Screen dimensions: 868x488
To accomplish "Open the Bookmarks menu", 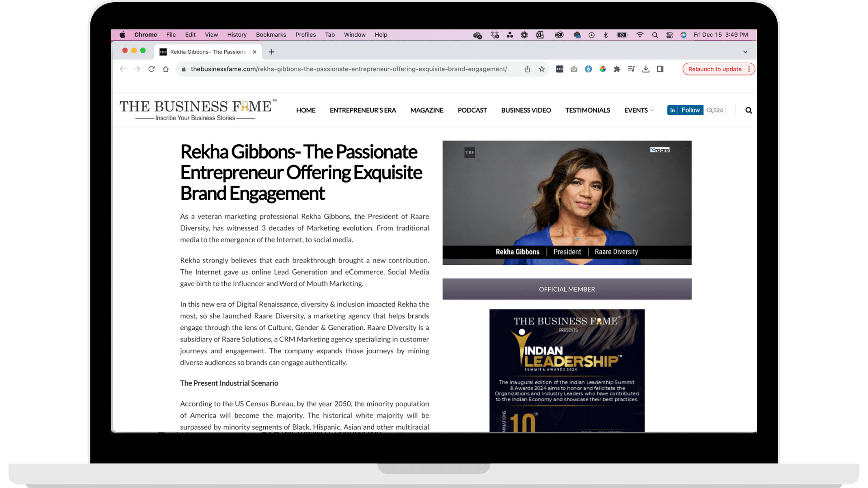I will (x=271, y=35).
